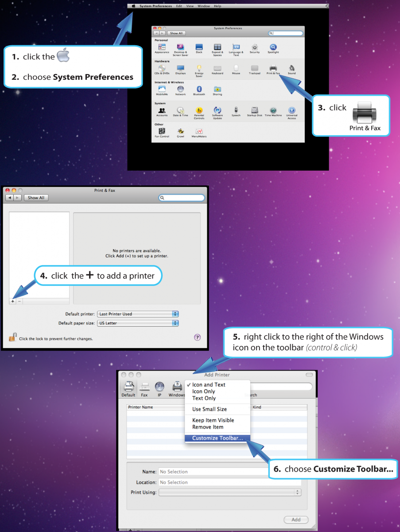Open Exposé & Spaces preferences
400x532 pixels.
[217, 50]
